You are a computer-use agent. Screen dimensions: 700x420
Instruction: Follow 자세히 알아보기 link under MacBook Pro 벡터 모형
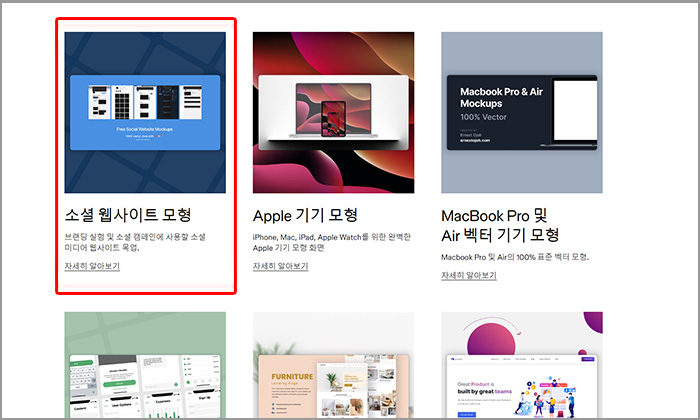coord(469,275)
